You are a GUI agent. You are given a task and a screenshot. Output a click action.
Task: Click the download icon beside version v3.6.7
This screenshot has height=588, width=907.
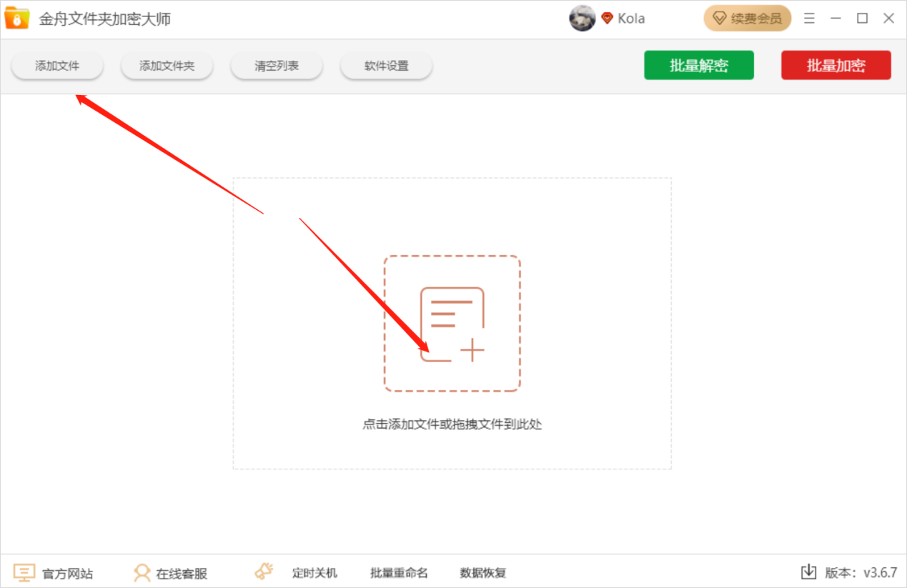tap(808, 572)
